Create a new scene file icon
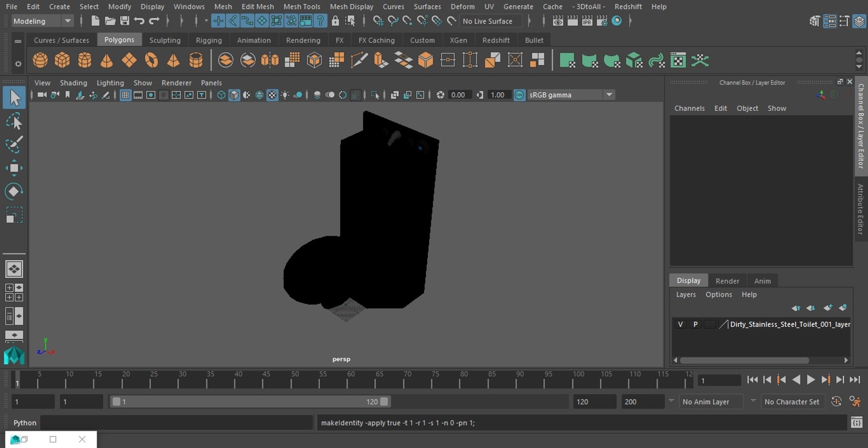Viewport: 868px width, 448px height. click(x=95, y=21)
